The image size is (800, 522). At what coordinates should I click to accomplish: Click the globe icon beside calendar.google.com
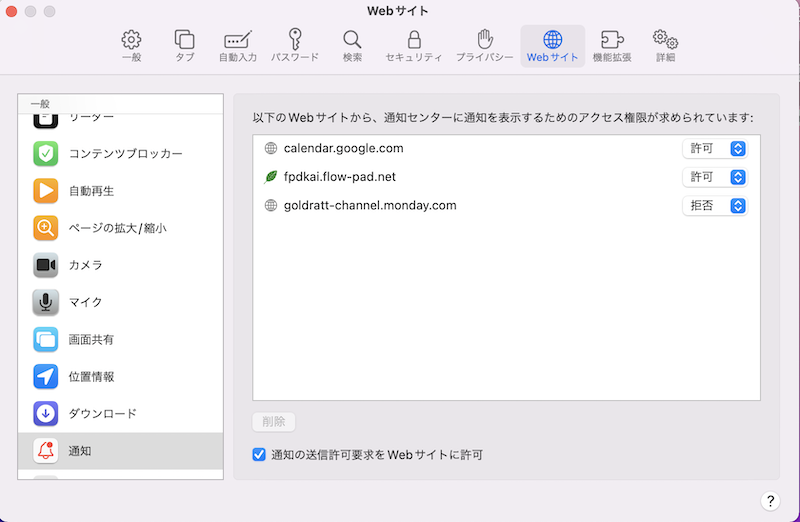[270, 148]
